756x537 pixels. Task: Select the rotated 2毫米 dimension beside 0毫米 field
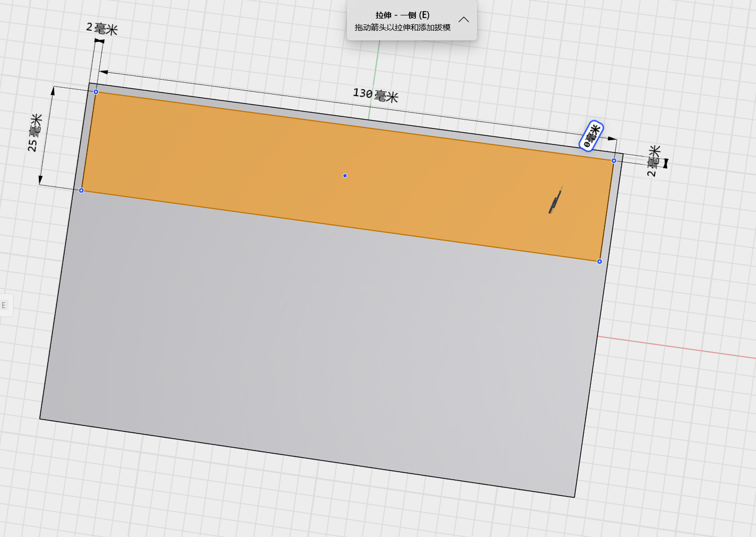click(653, 160)
